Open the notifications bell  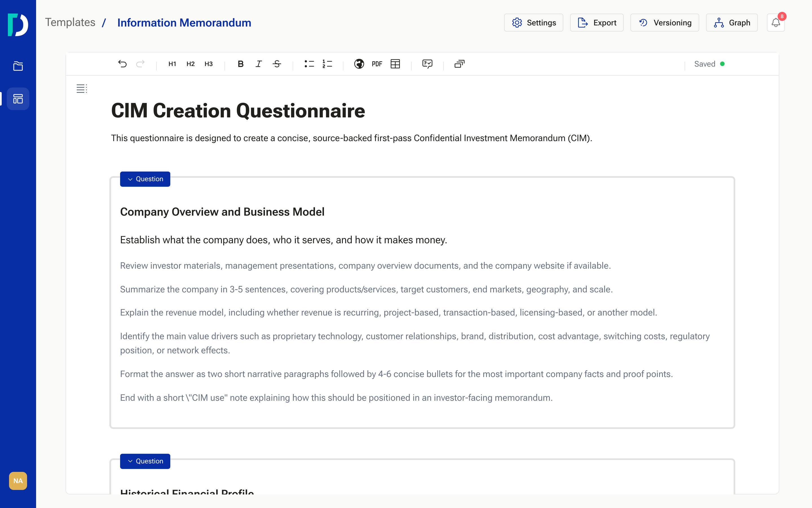coord(776,23)
